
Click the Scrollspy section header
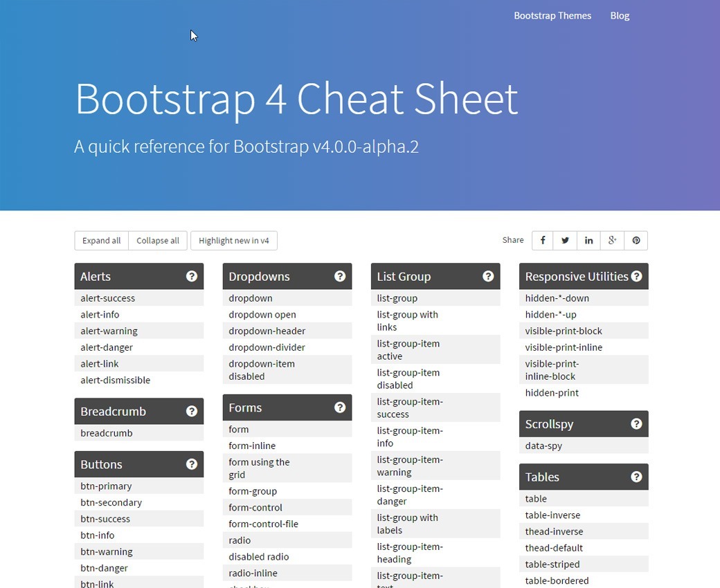coord(549,425)
